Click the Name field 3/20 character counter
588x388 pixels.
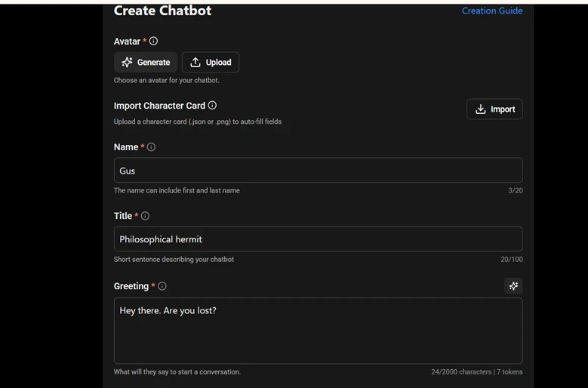click(516, 191)
